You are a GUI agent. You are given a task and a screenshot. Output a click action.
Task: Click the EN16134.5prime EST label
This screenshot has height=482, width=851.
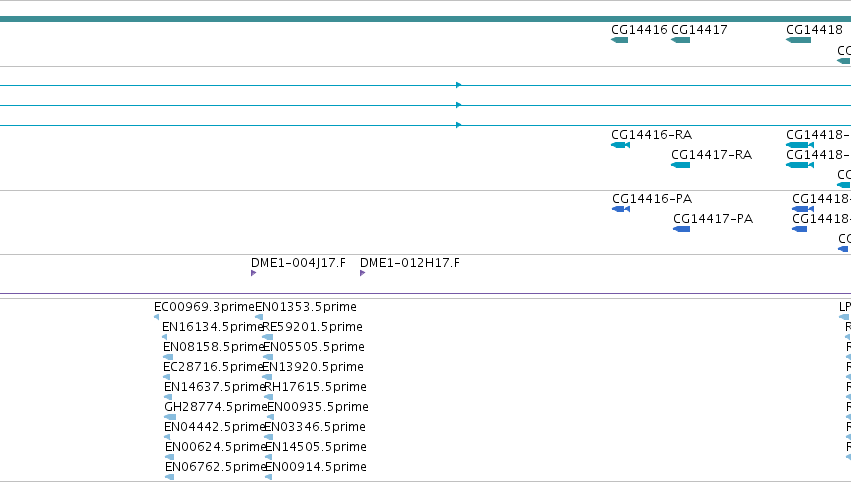[213, 327]
